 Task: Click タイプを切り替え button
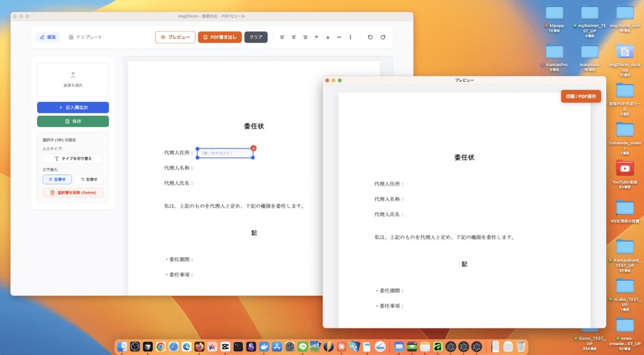[x=73, y=158]
